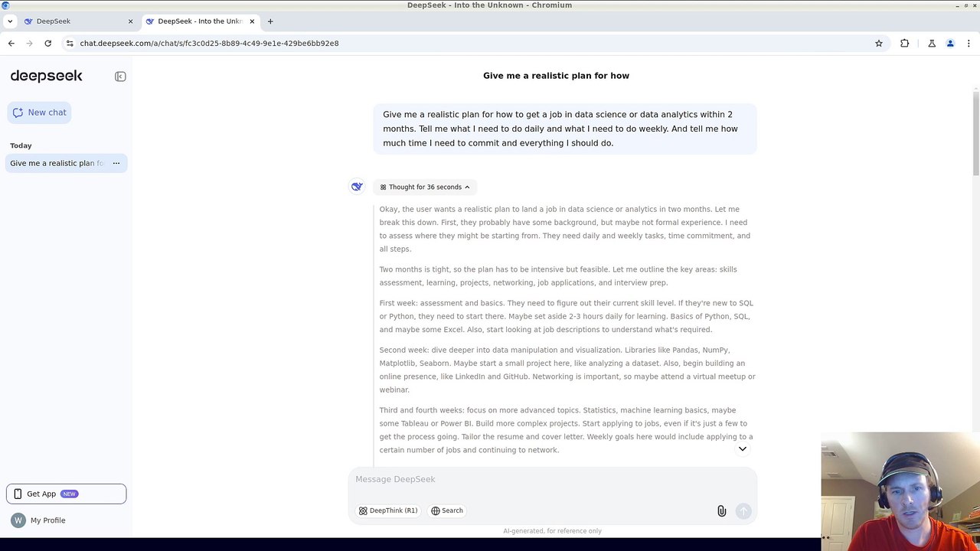The height and width of the screenshot is (551, 980).
Task: Click the browser forward arrow
Action: (x=30, y=44)
